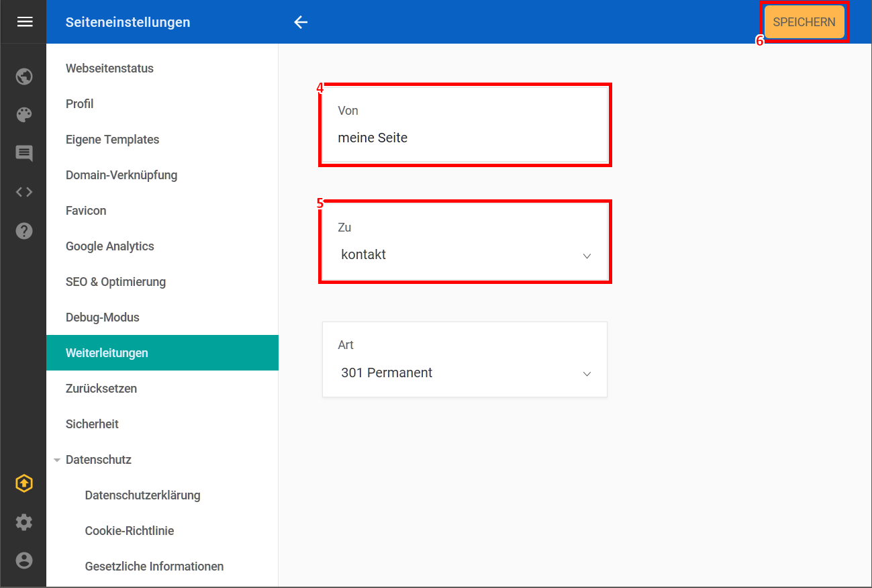Open Cookie-Richtlinie sub-item
Image resolution: width=872 pixels, height=588 pixels.
click(130, 531)
